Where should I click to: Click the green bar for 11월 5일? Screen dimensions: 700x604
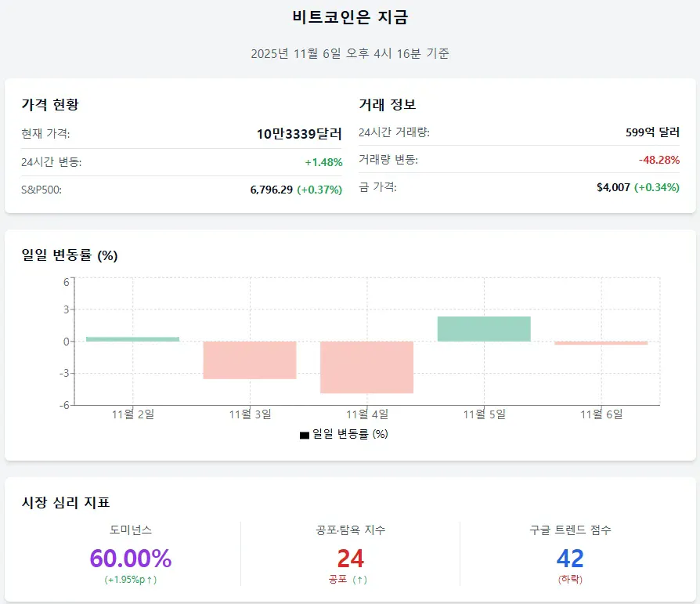coord(484,329)
